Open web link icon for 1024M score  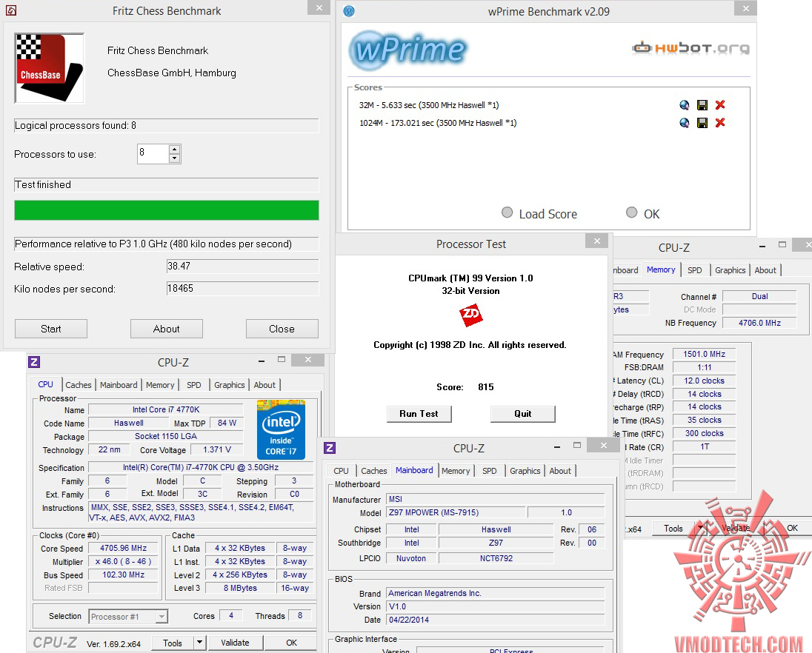[684, 123]
